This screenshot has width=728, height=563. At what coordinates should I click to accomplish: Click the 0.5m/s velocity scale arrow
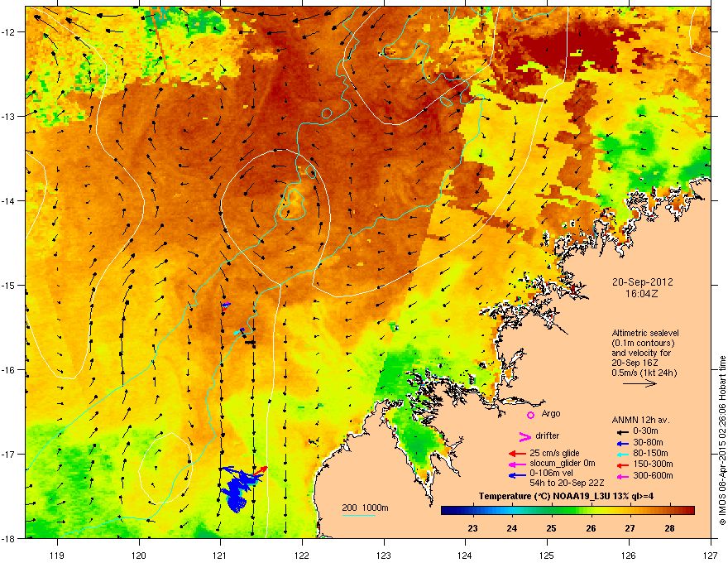[x=639, y=383]
